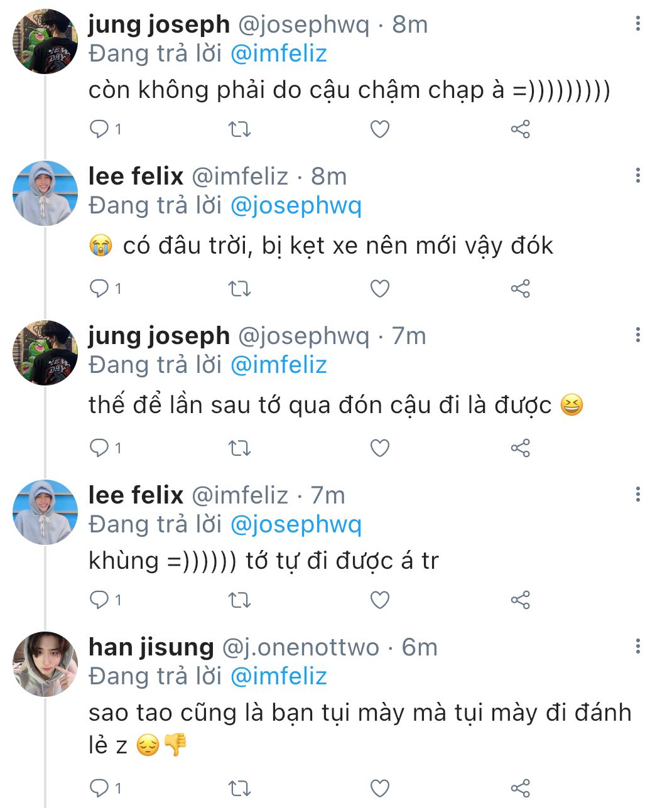The image size is (672, 808).
Task: Like han jisung's tweet
Action: [380, 788]
